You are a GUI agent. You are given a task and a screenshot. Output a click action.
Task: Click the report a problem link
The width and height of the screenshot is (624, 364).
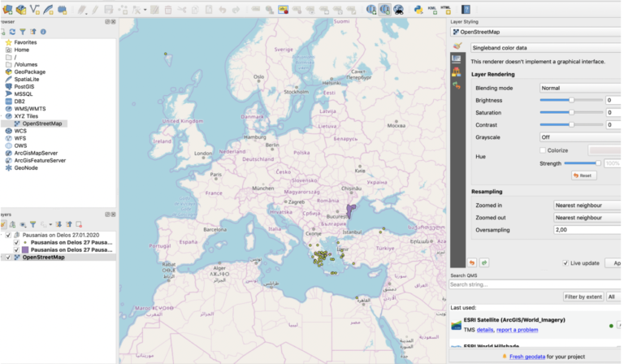[x=517, y=330]
